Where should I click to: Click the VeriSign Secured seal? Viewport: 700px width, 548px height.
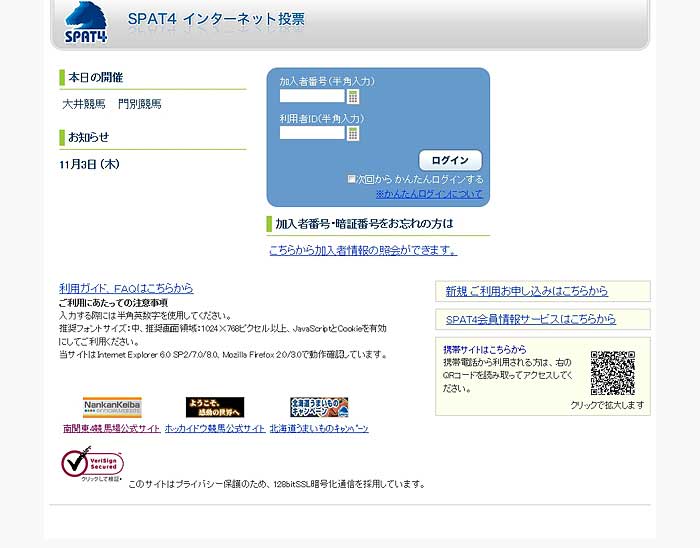(x=92, y=464)
